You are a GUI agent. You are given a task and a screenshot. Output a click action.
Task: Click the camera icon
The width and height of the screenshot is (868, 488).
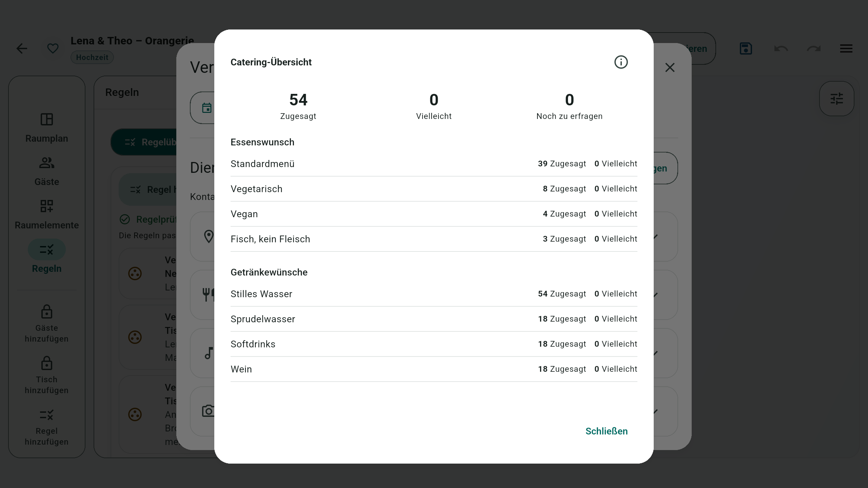coord(209,411)
